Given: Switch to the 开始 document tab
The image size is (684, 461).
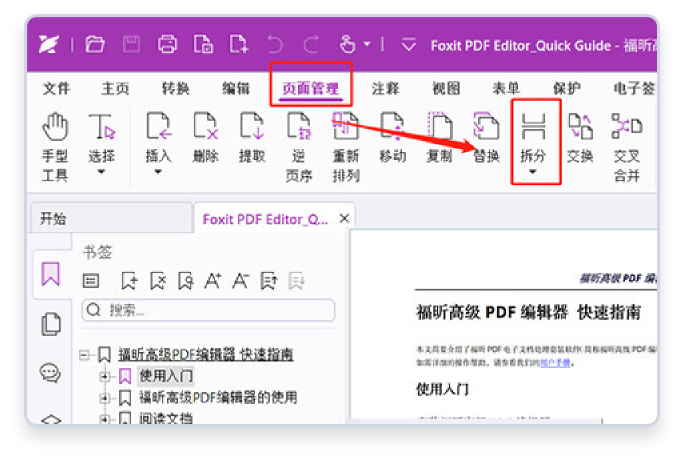Looking at the screenshot, I should pos(111,218).
